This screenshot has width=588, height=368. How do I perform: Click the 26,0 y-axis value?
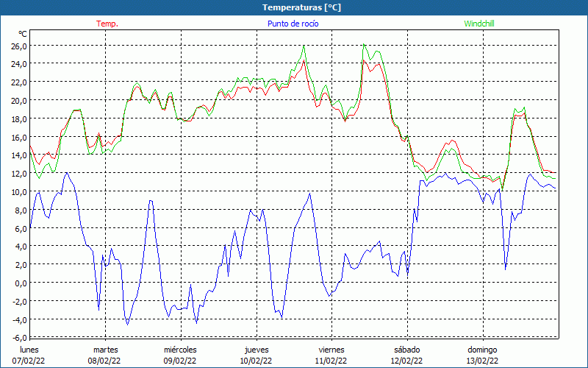20,46
